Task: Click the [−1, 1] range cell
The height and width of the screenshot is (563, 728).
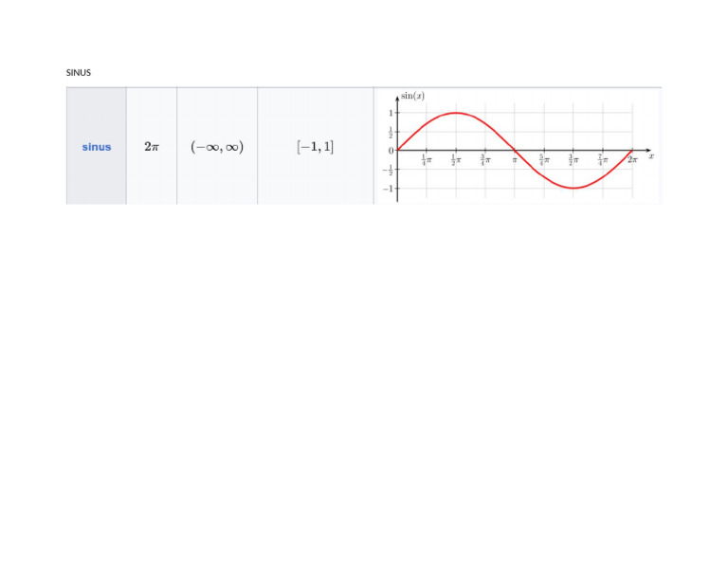Action: [x=315, y=147]
